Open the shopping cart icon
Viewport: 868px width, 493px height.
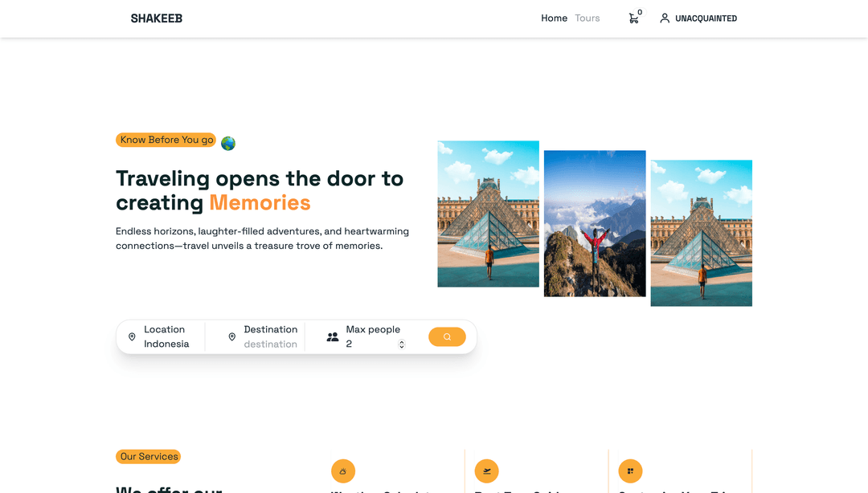(x=633, y=18)
